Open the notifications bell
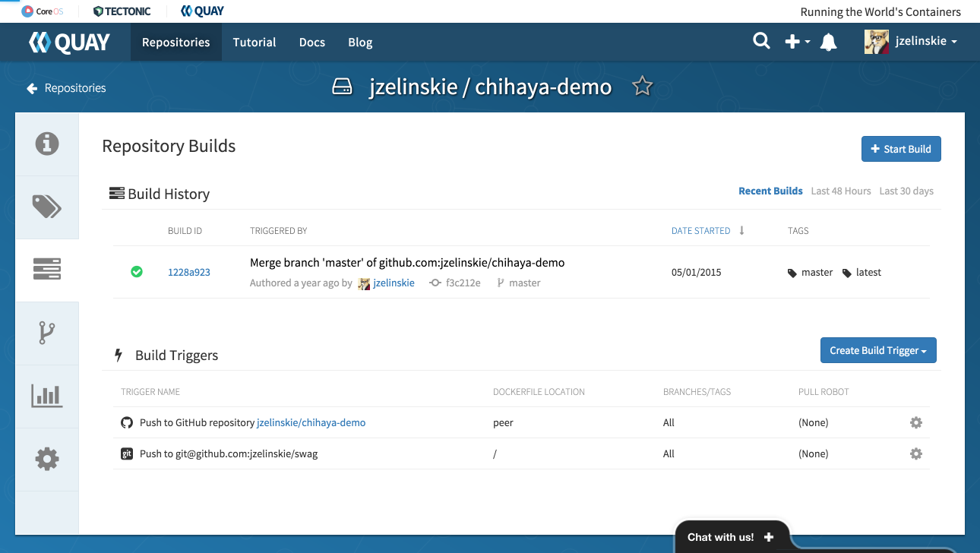Viewport: 980px width, 553px height. [x=829, y=42]
